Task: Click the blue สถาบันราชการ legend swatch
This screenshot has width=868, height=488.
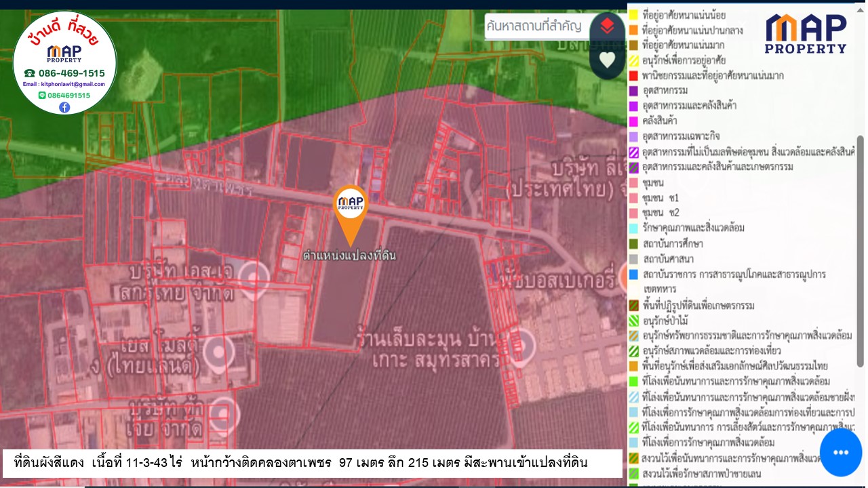Action: click(633, 274)
